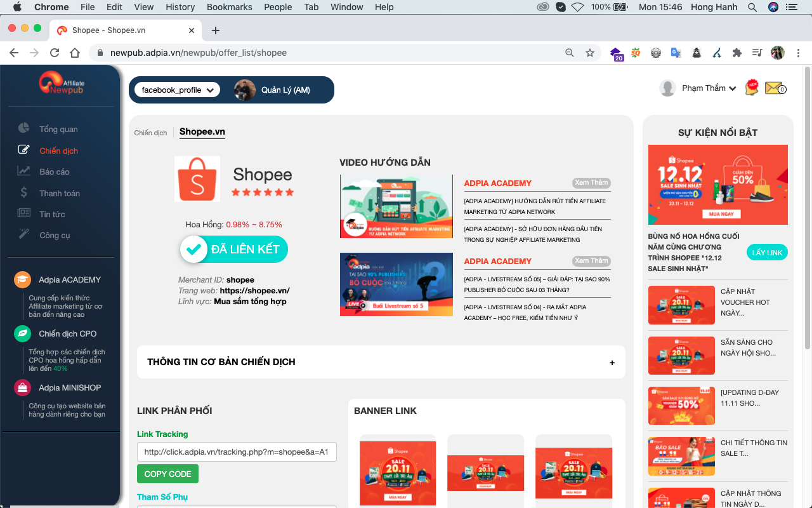Open Phạm Thắm user menu arrow
Image resolution: width=812 pixels, height=508 pixels.
733,89
